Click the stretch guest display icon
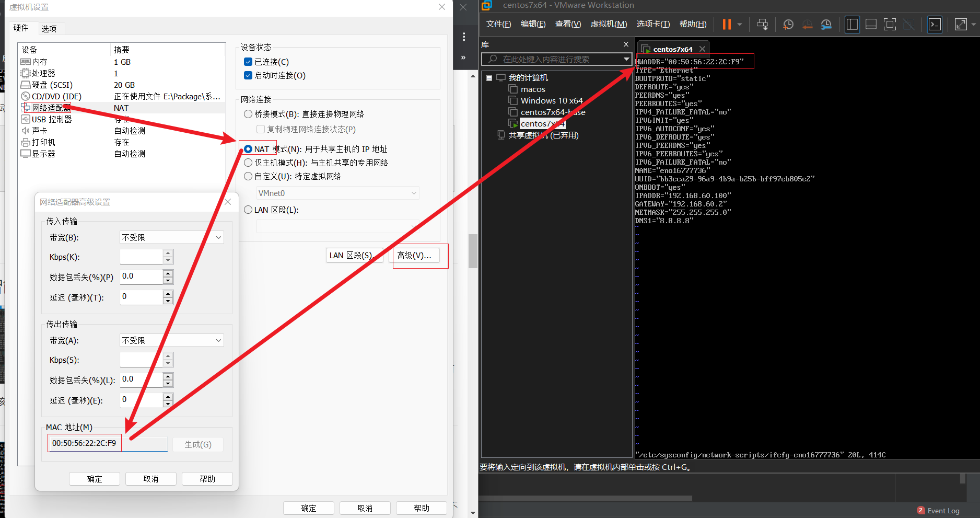Image resolution: width=980 pixels, height=518 pixels. [961, 24]
